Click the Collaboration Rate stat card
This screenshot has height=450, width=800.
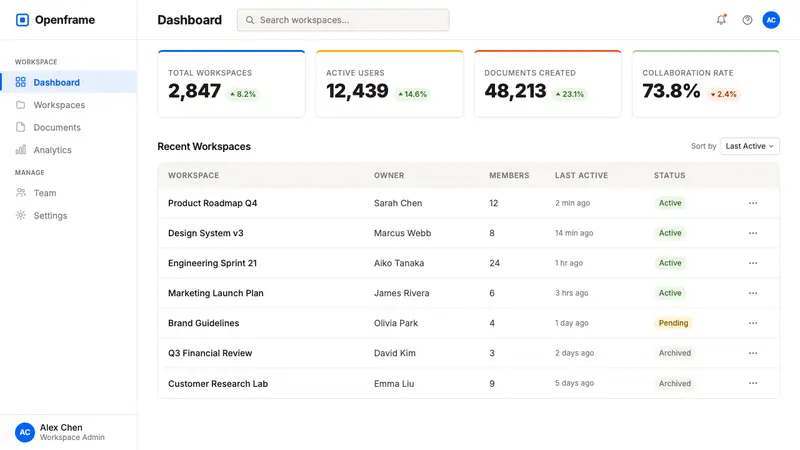(x=706, y=84)
